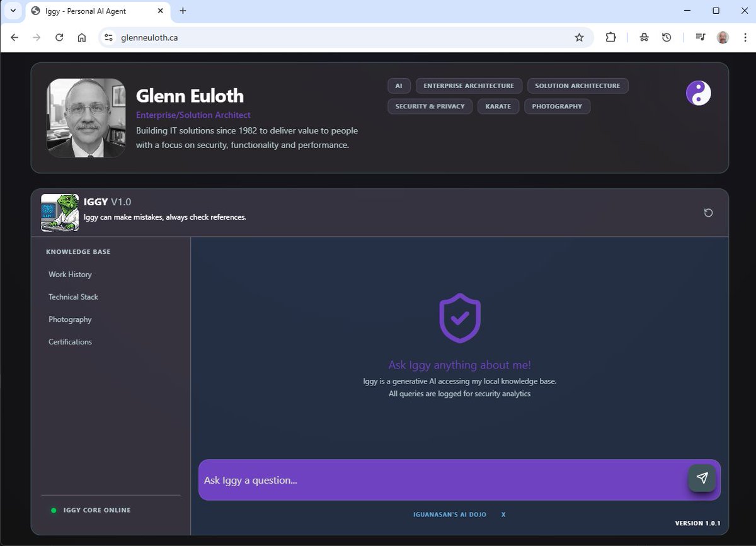This screenshot has height=546, width=756.
Task: Click the Iggy can make mistakes notice
Action: (x=165, y=217)
